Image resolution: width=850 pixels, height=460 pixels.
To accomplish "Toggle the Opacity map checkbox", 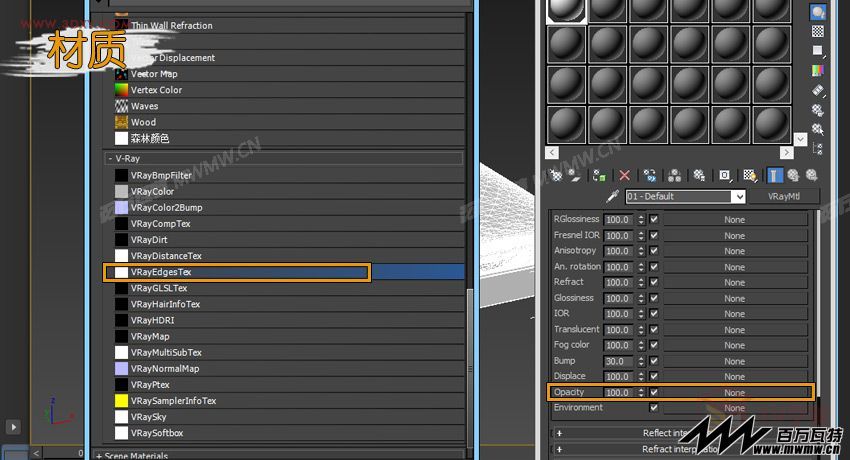I will click(x=654, y=392).
